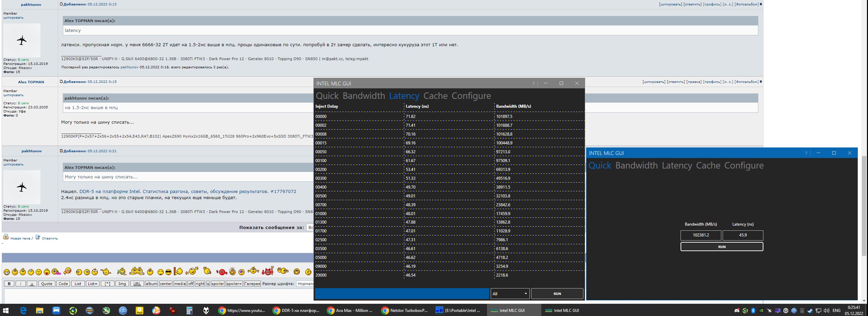The image size is (868, 316).
Task: Click the help '?' in the latency-table MLC window
Action: point(533,84)
